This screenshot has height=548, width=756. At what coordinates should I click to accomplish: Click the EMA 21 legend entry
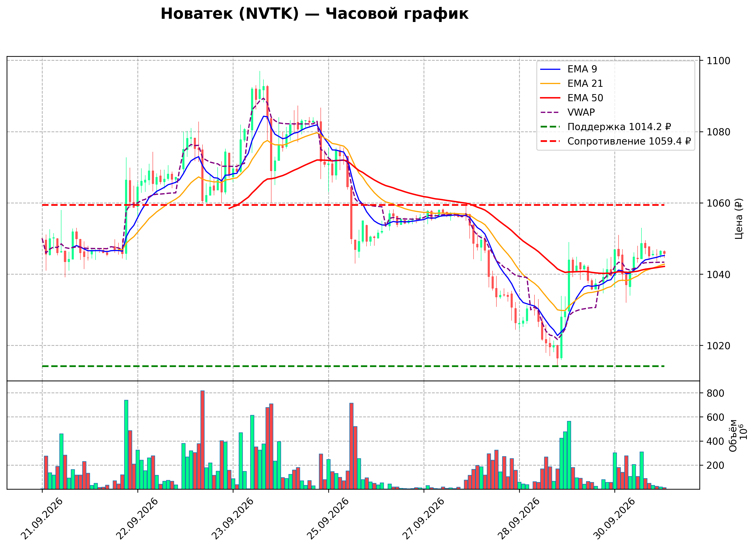(x=572, y=83)
